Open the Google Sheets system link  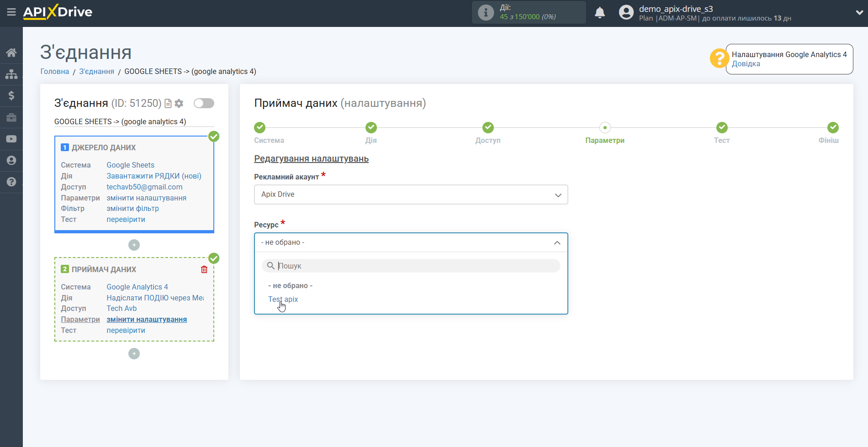(130, 165)
